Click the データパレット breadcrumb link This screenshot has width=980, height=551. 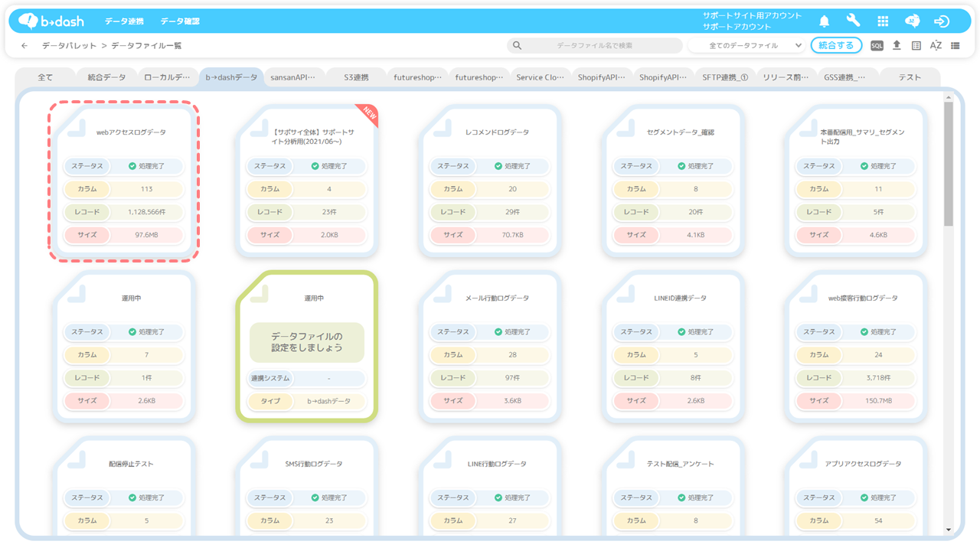click(x=69, y=46)
